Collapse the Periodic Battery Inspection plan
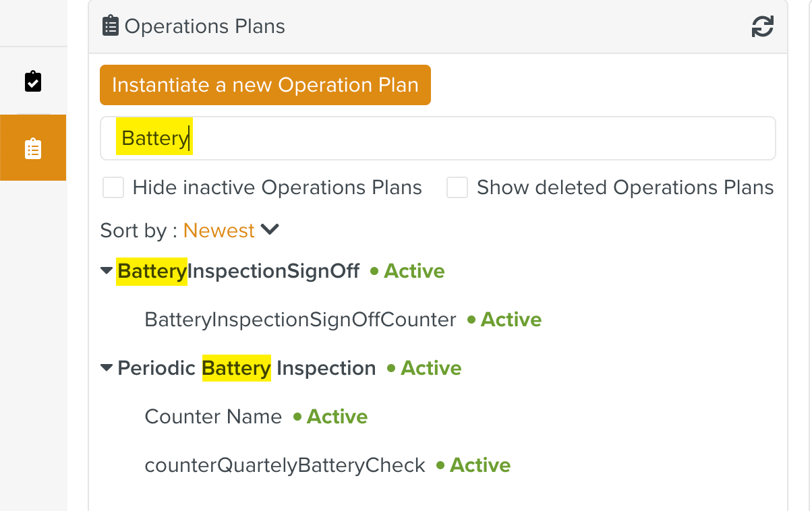Viewport: 812px width, 511px height. point(107,368)
